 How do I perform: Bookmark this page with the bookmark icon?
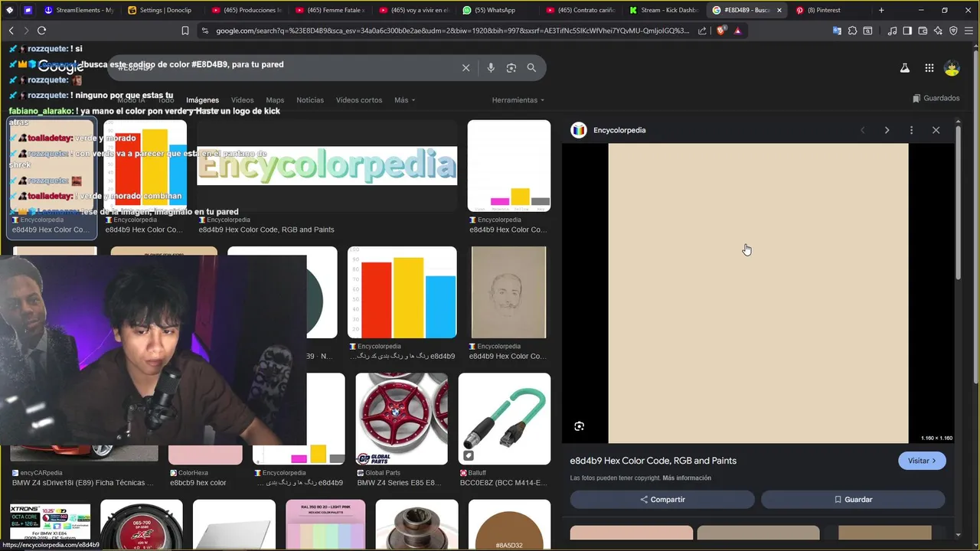(185, 31)
